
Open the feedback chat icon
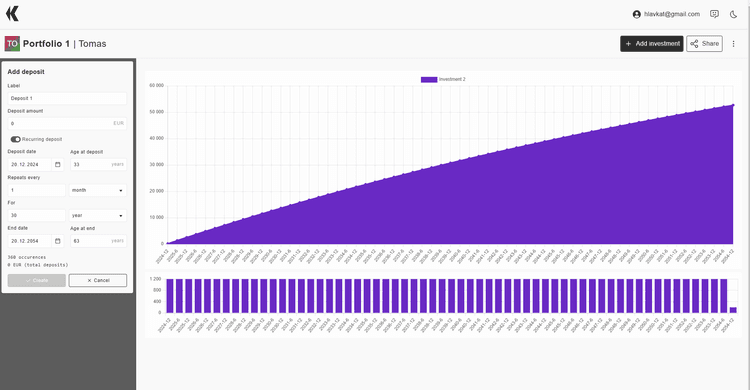click(x=714, y=14)
